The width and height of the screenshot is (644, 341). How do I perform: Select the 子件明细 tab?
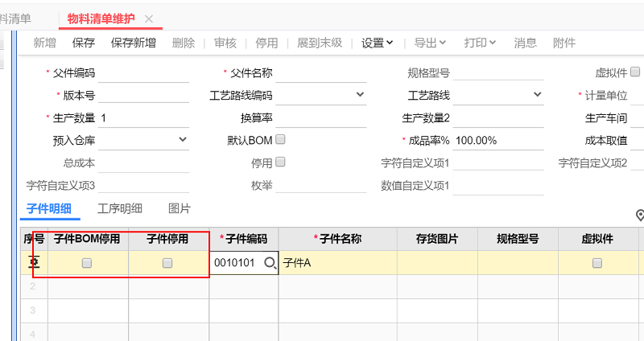(48, 208)
